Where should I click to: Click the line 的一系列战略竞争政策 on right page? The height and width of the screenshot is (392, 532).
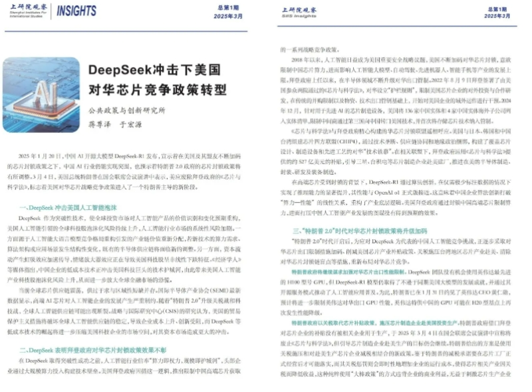[x=310, y=50]
